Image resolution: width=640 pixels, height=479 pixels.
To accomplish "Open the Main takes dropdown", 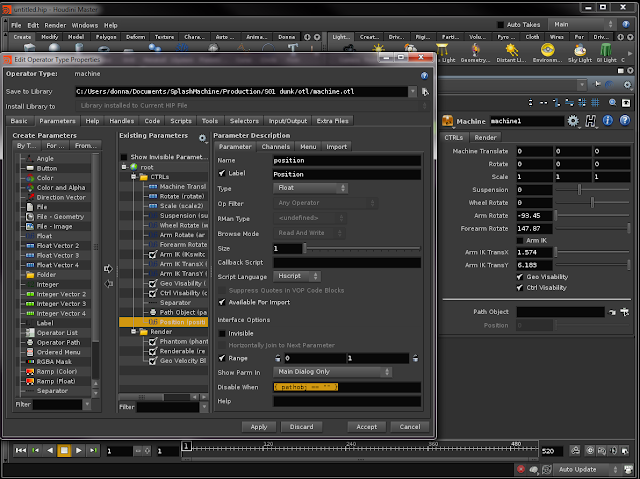I will [582, 24].
